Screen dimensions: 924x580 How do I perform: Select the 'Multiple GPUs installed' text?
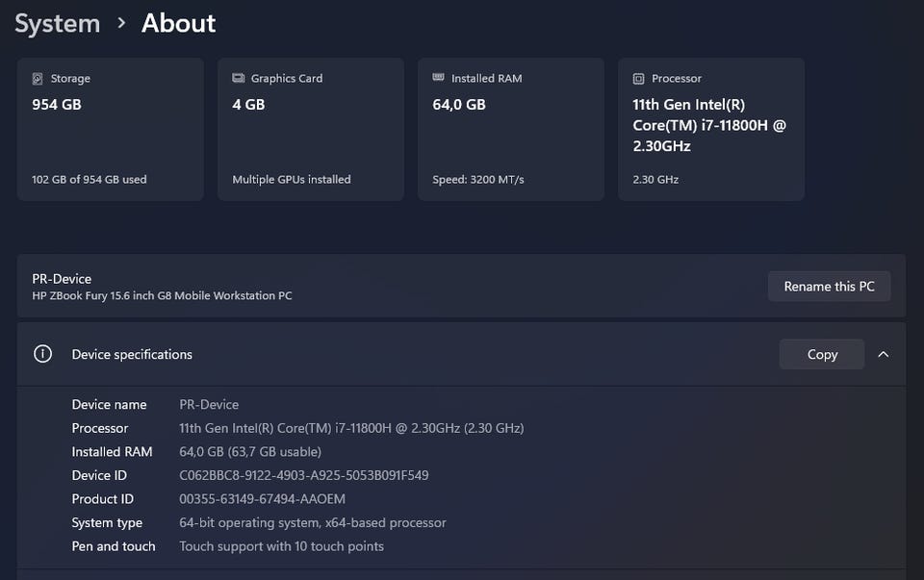click(291, 180)
